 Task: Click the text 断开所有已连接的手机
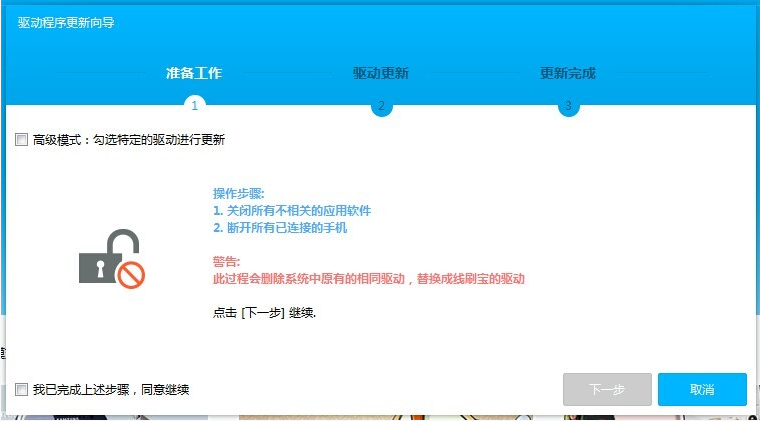click(x=287, y=228)
